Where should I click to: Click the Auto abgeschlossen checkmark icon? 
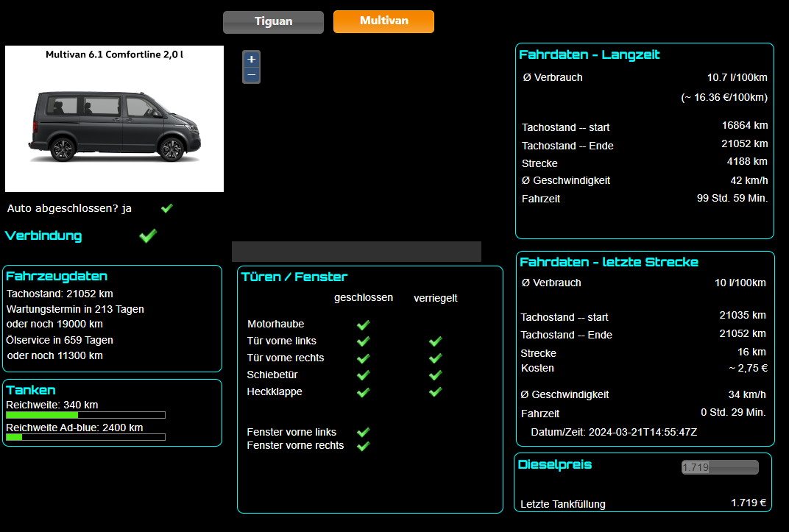(166, 208)
